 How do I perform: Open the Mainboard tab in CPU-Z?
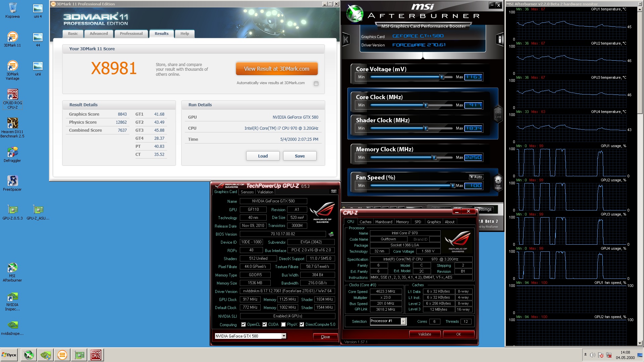[384, 222]
